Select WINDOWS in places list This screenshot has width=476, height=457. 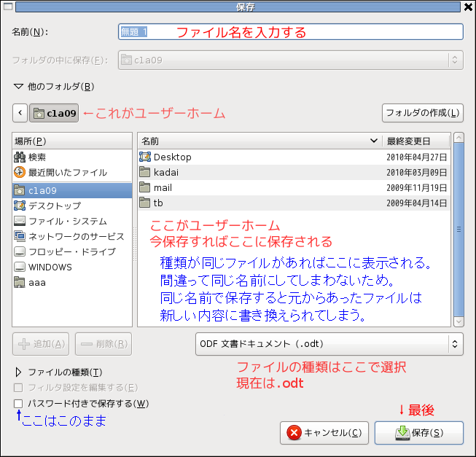click(x=72, y=267)
